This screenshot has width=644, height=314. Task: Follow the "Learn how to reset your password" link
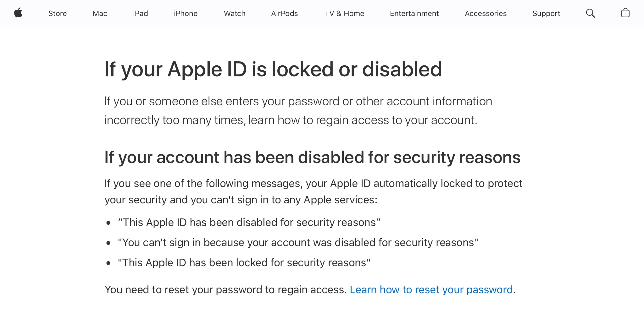[431, 289]
